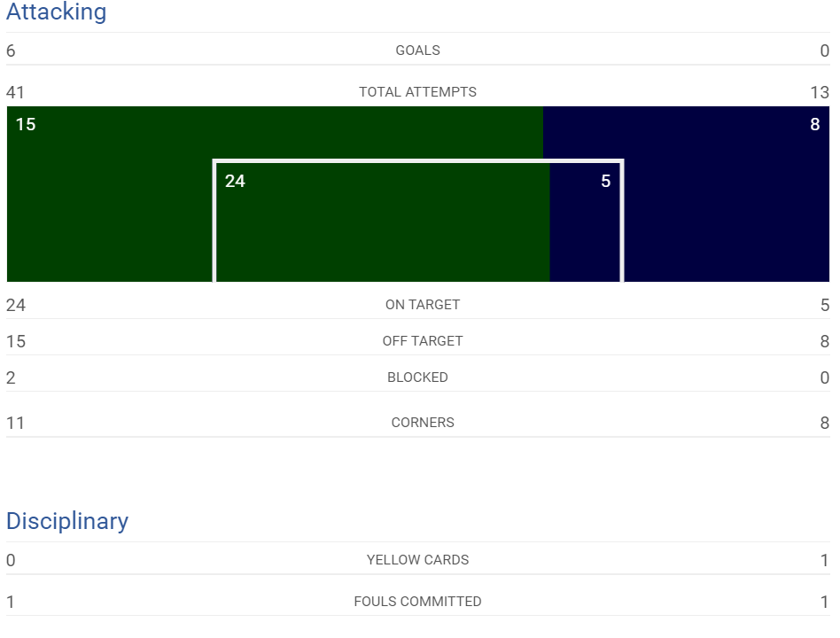Click the navy off-target area showing 8

[727, 194]
